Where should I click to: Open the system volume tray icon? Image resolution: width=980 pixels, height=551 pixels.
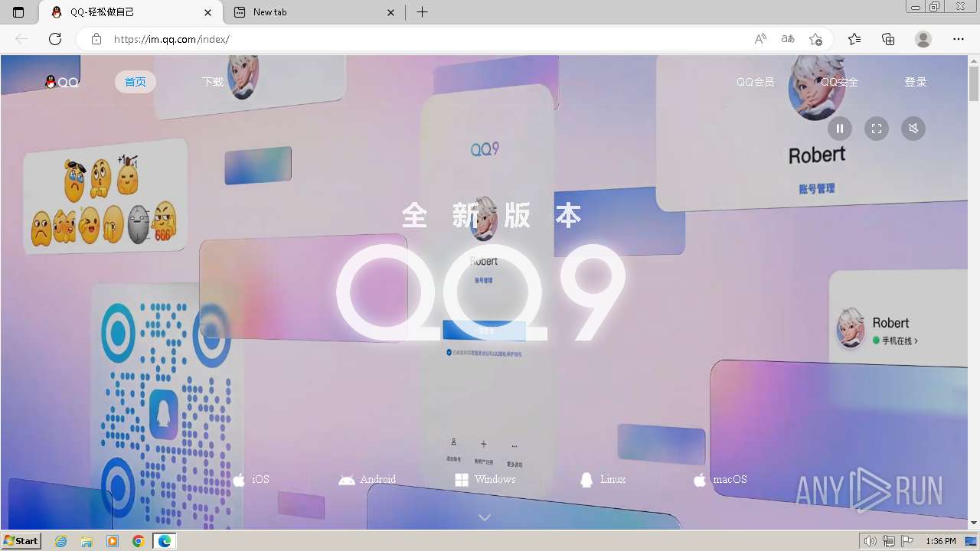pos(871,541)
